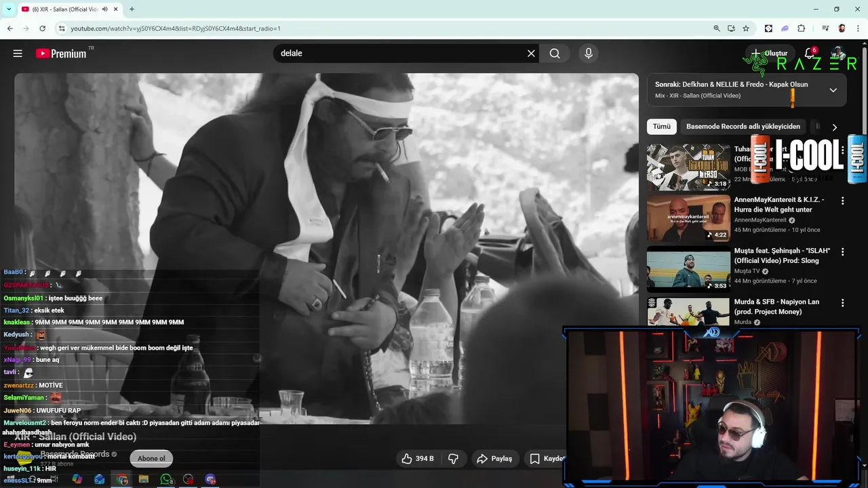This screenshot has width=868, height=488.
Task: Open options for AnnenMayKantereit video
Action: (843, 201)
